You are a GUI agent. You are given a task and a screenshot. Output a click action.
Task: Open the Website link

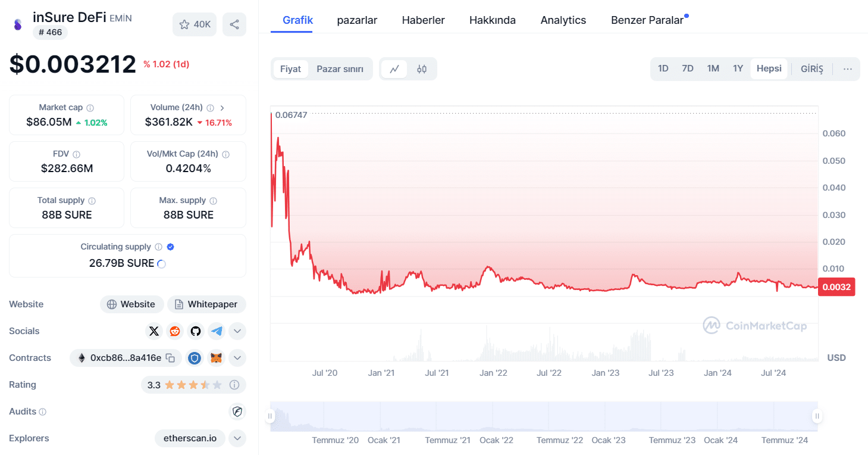[131, 304]
